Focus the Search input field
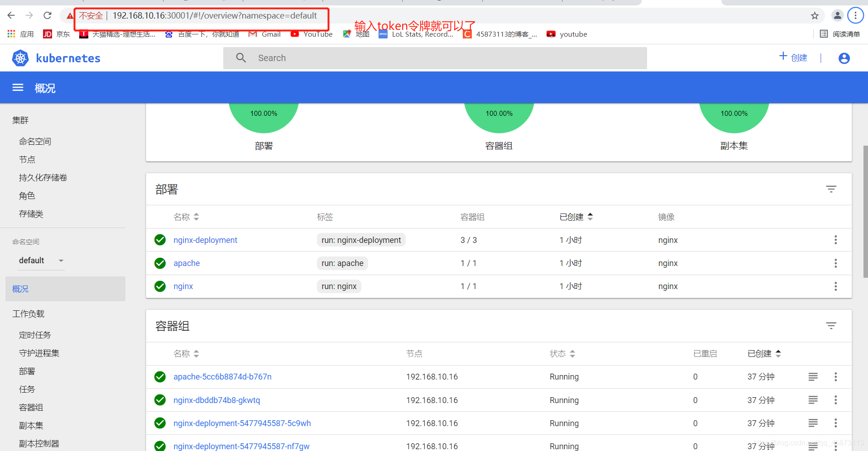The height and width of the screenshot is (451, 868). pyautogui.click(x=435, y=58)
